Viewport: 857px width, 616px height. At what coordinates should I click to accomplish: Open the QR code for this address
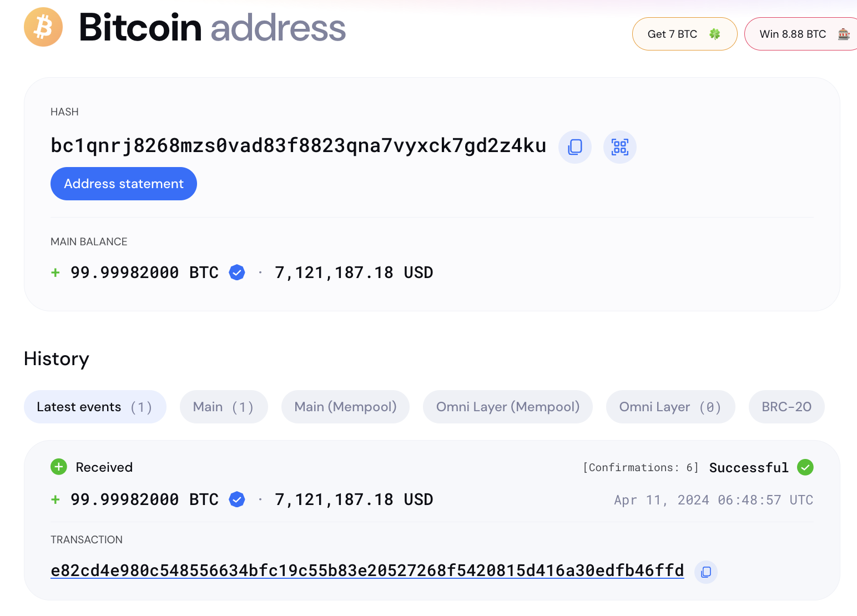(x=619, y=147)
